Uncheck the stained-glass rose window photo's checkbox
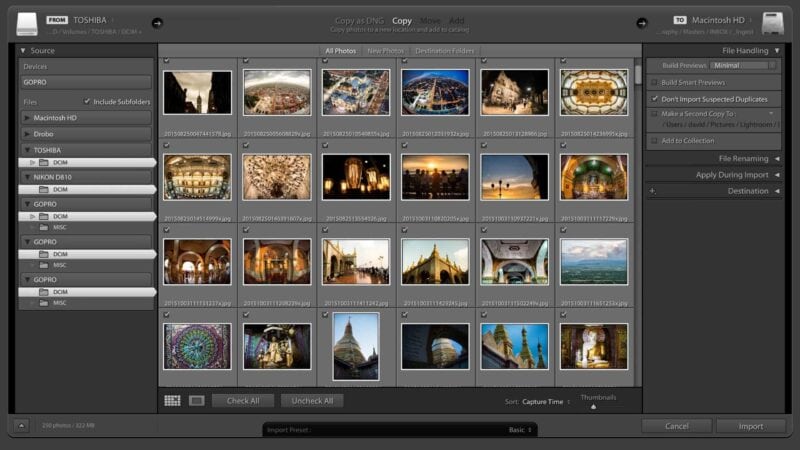 pyautogui.click(x=166, y=315)
